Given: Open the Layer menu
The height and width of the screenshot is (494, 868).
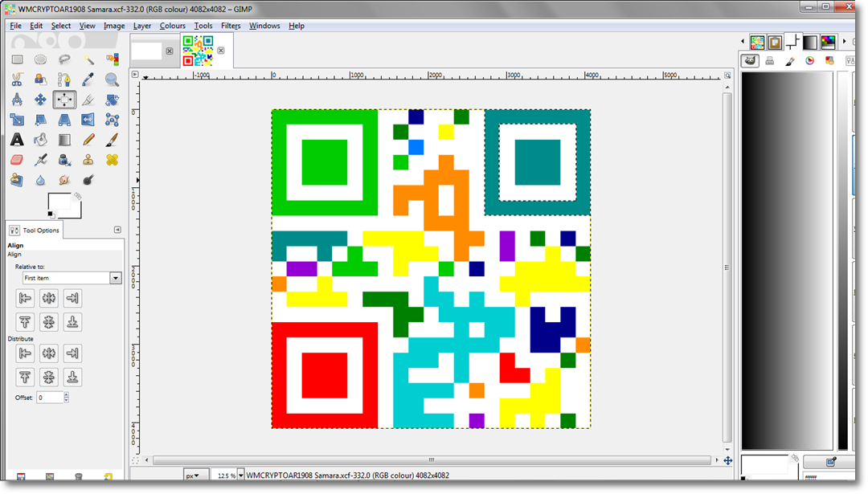Looking at the screenshot, I should 141,26.
